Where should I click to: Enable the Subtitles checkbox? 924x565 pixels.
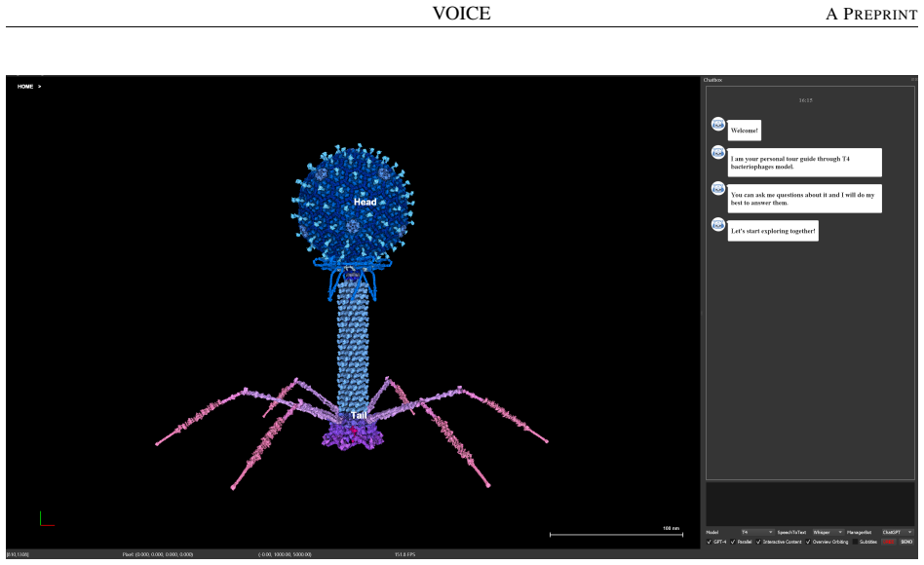tap(855, 542)
